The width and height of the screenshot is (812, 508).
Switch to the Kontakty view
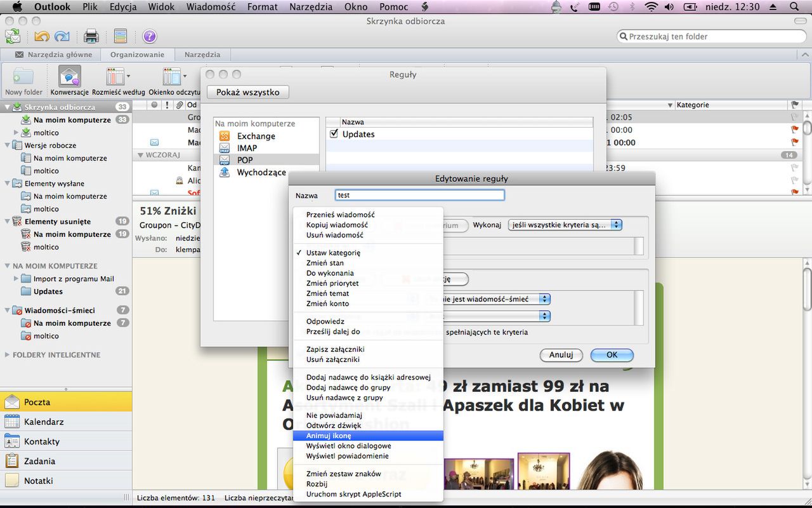point(66,441)
